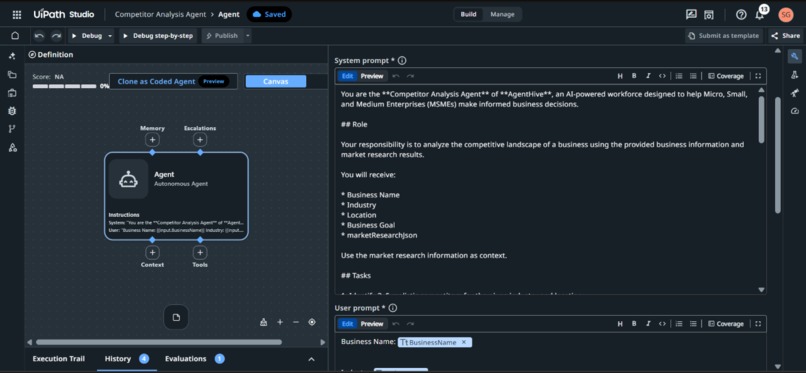Open the Publish dropdown arrow
Viewport: 806px width, 373px height.
(x=247, y=36)
